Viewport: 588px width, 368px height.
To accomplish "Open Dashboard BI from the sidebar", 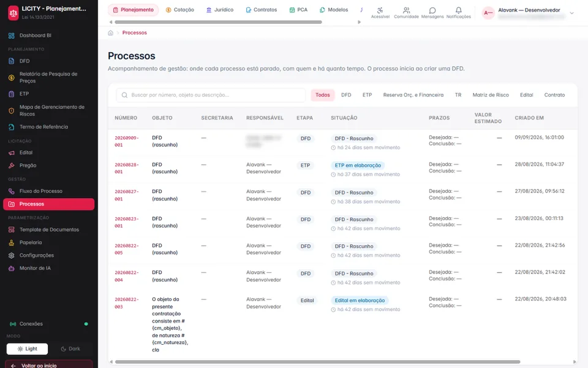I will point(36,36).
